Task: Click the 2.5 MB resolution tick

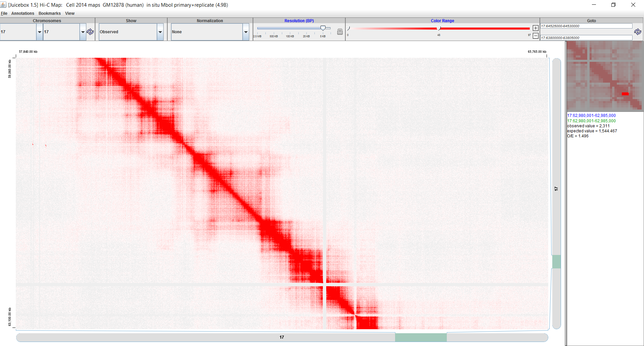Action: [x=257, y=36]
